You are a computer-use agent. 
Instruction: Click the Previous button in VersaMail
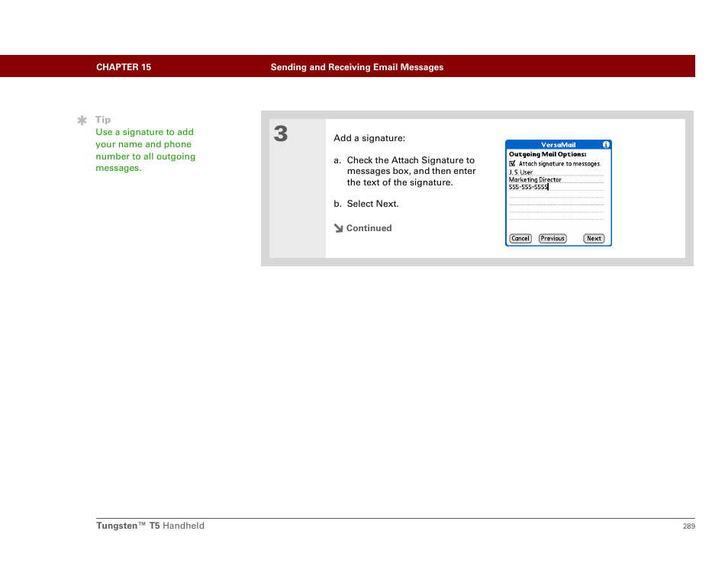point(552,239)
